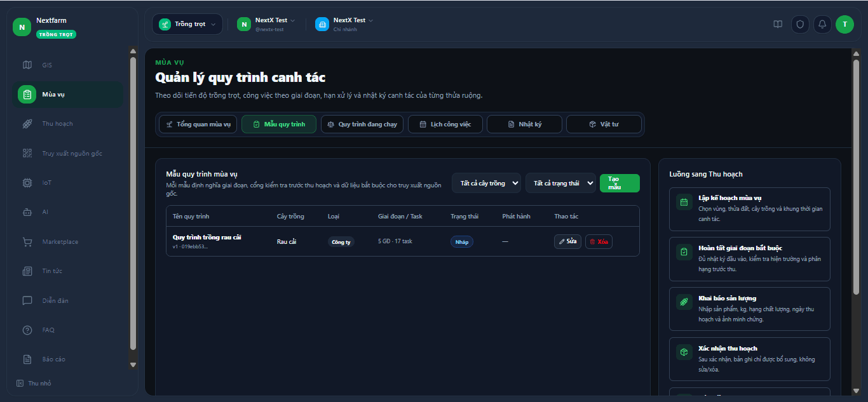Open AI robot icon in sidebar
Viewport: 868px width, 402px height.
click(27, 212)
